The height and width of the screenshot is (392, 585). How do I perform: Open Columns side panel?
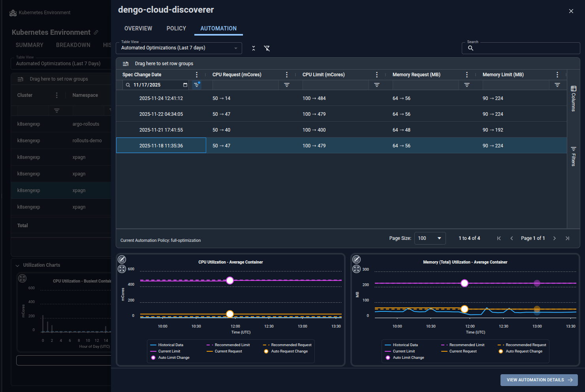click(574, 98)
